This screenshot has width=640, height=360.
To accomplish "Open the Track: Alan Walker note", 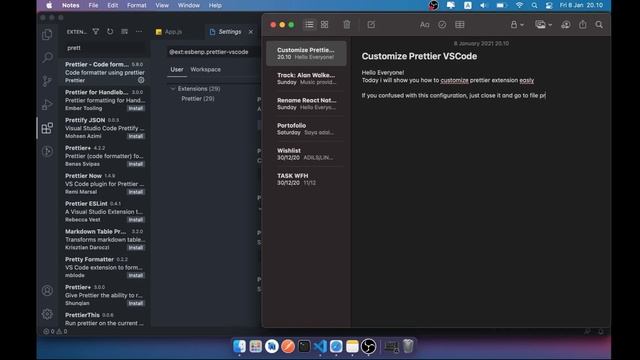I will click(x=306, y=78).
